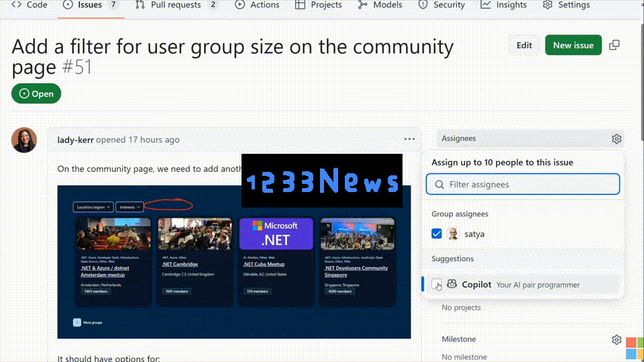The height and width of the screenshot is (362, 644).
Task: Click the Code brackets icon
Action: 16,5
